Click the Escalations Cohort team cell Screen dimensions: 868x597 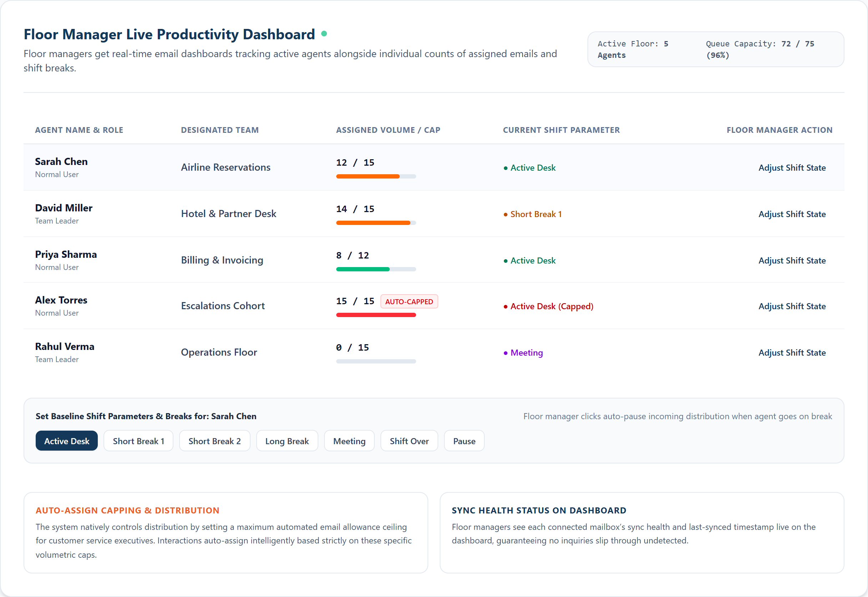223,306
